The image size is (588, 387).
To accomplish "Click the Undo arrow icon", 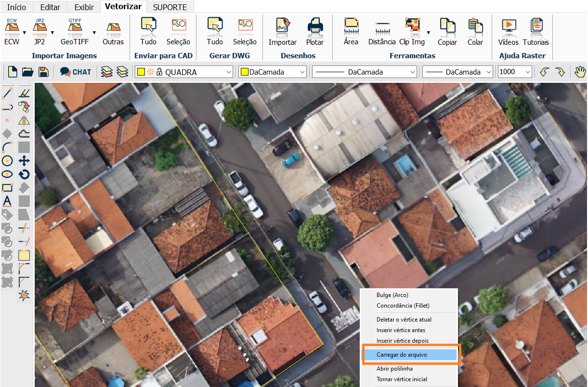I will click(545, 72).
